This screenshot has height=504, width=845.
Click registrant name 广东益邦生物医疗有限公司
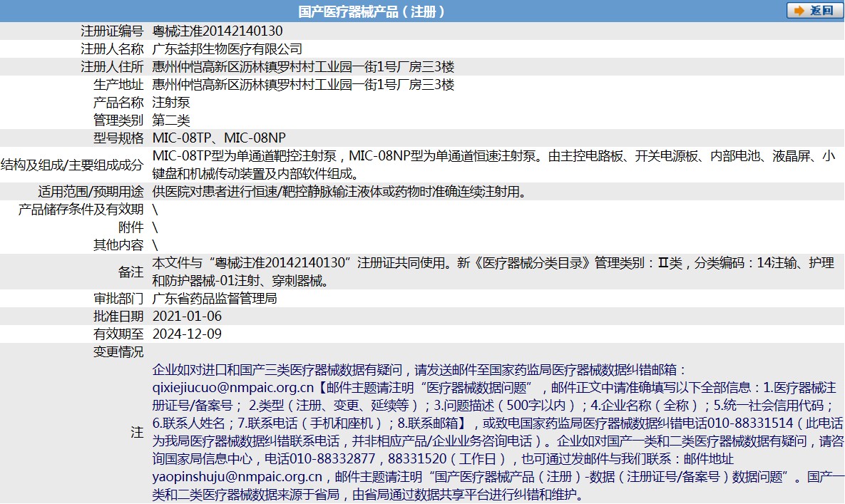click(x=227, y=49)
